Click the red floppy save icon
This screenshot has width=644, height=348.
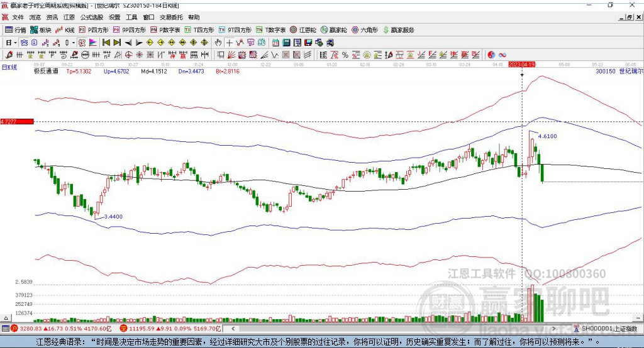308,43
